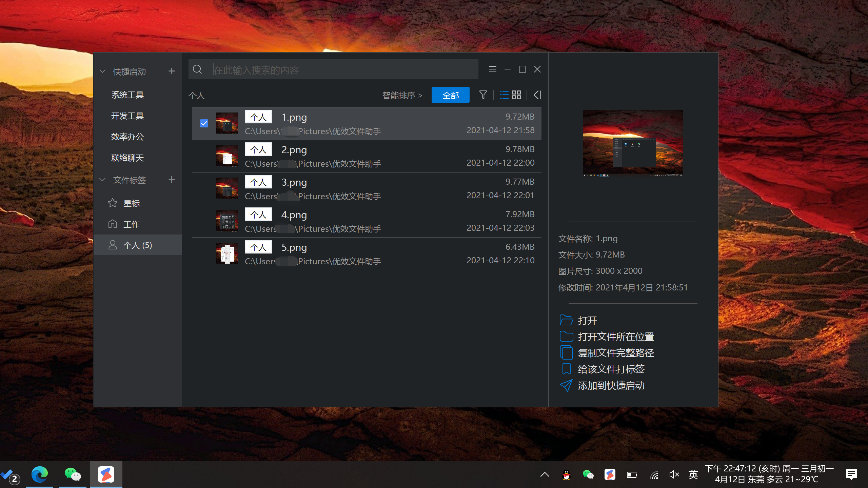Image resolution: width=868 pixels, height=488 pixels.
Task: Click the hamburger menu icon near search bar
Action: [x=492, y=69]
